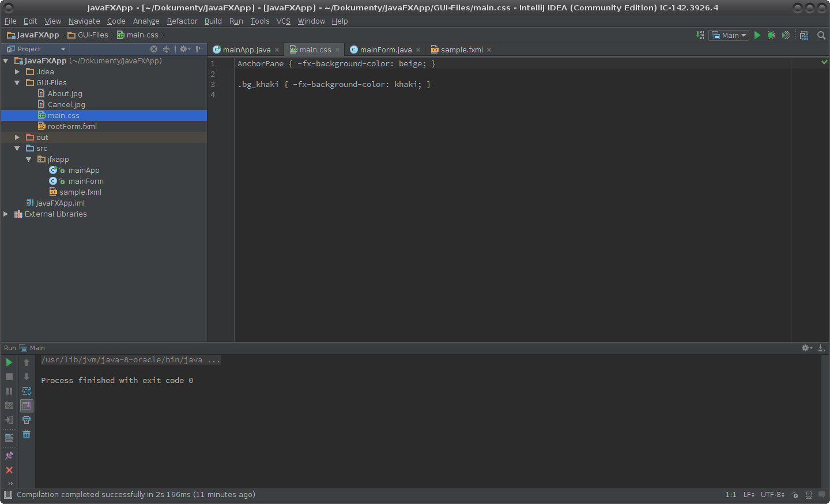Open Run panel gear settings menu
The image size is (830, 504).
pyautogui.click(x=807, y=348)
